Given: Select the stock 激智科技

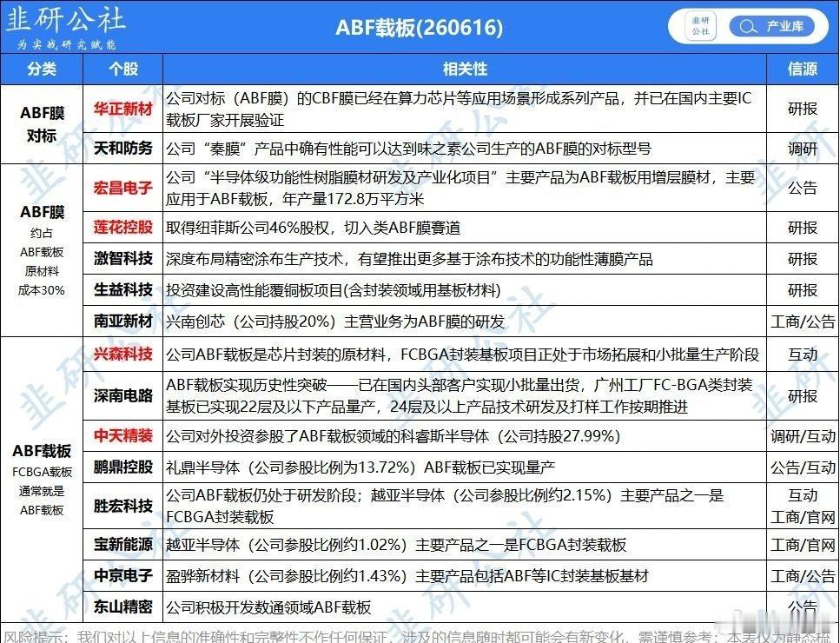Looking at the screenshot, I should [x=123, y=259].
